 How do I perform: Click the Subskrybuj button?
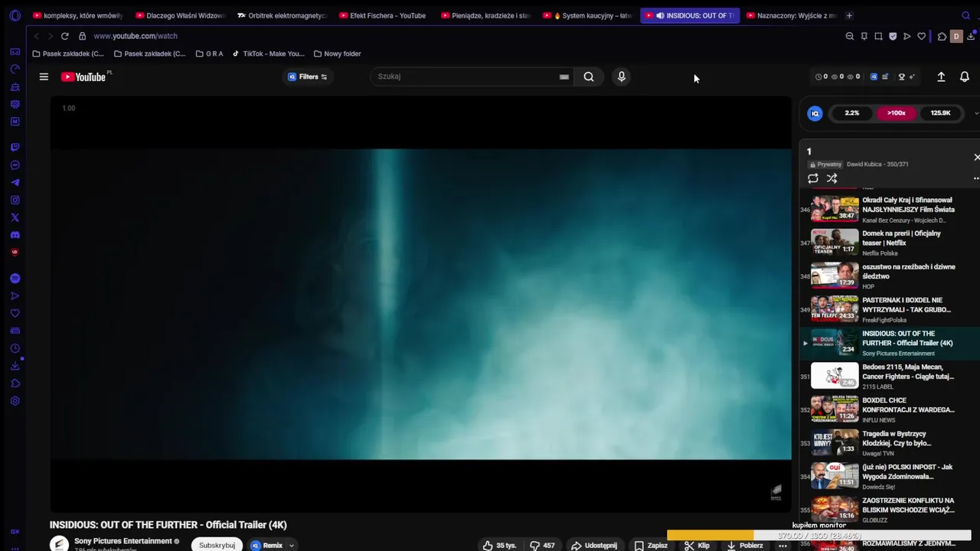pyautogui.click(x=217, y=546)
